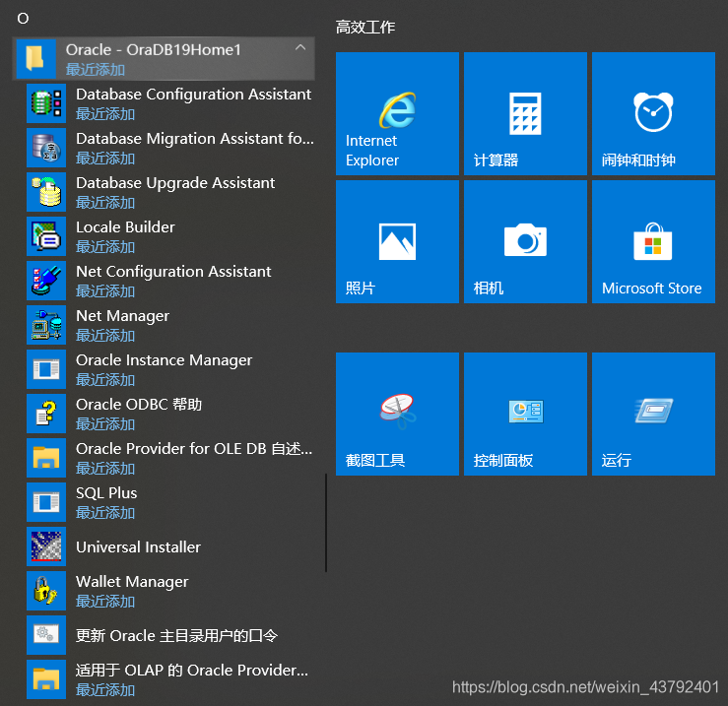
Task: Click Oracle - OraDB19Home1 folder name
Action: tap(154, 50)
